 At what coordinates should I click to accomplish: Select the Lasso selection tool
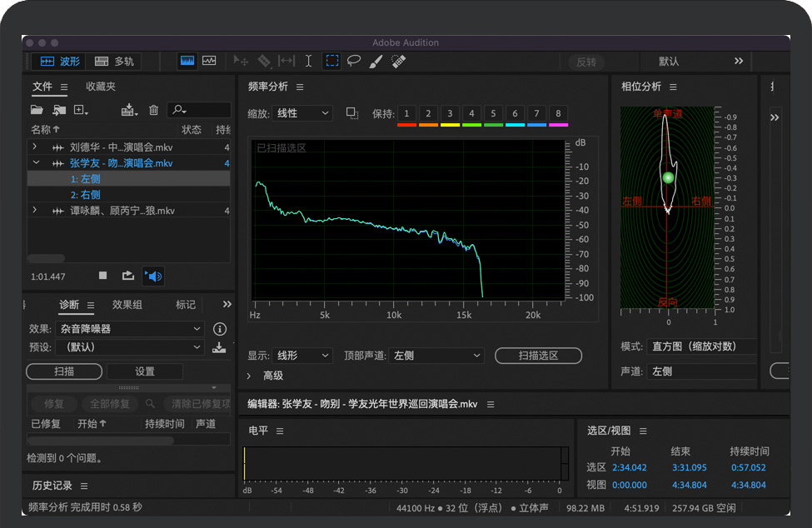coord(354,61)
